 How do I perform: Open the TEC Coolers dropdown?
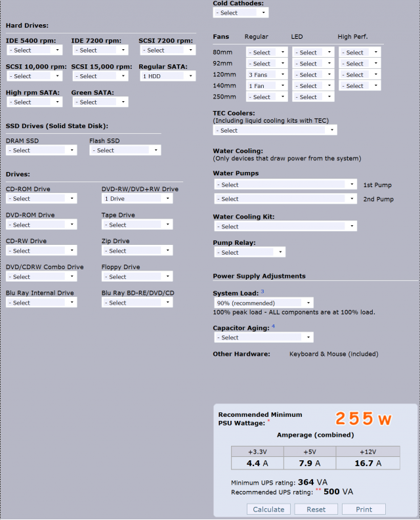click(275, 131)
